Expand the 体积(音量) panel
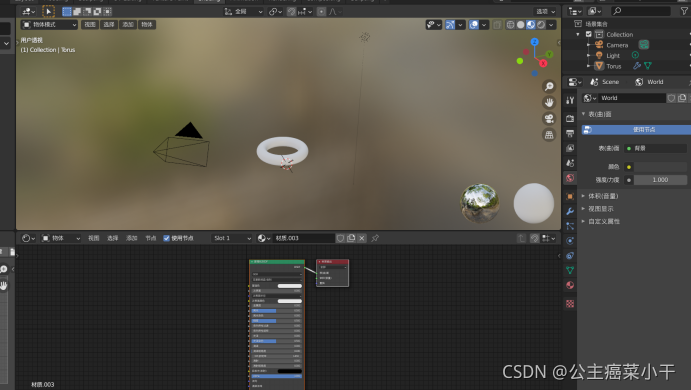691x390 pixels. (x=603, y=196)
